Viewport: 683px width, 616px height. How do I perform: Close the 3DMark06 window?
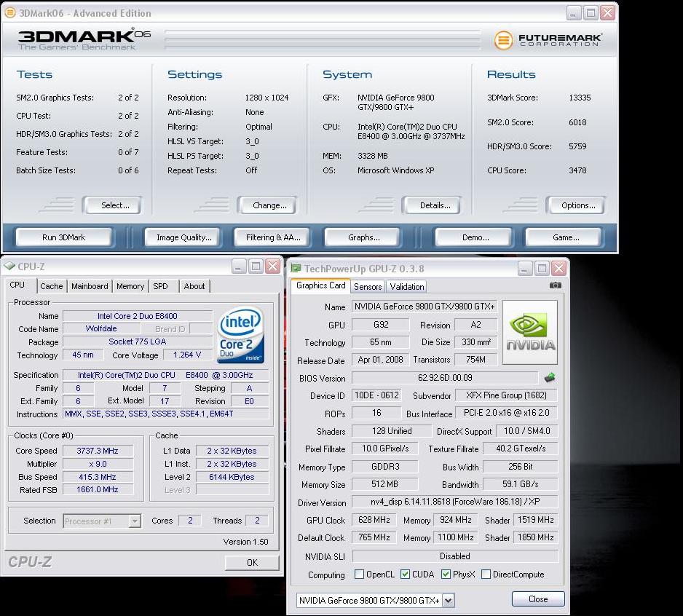(x=607, y=12)
